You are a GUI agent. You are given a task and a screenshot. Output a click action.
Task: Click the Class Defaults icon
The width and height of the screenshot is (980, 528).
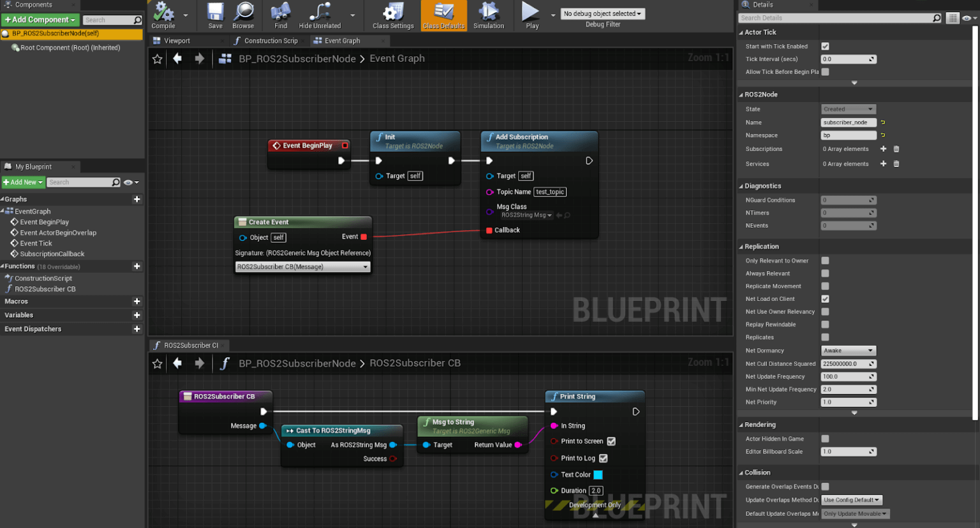tap(443, 14)
